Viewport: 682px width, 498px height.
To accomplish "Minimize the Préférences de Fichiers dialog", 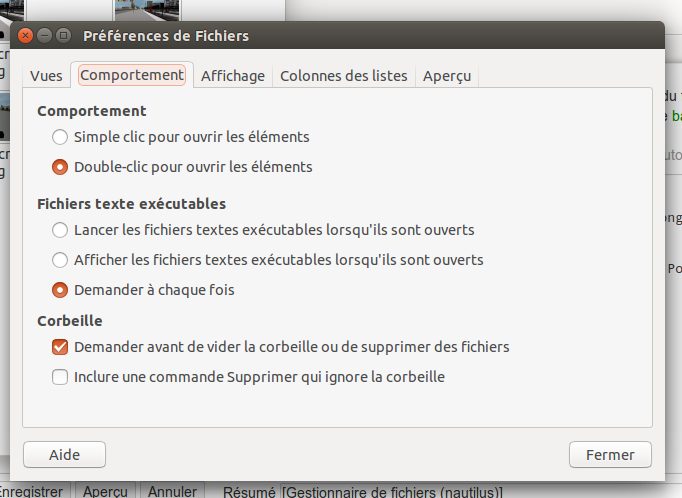I will [x=45, y=36].
